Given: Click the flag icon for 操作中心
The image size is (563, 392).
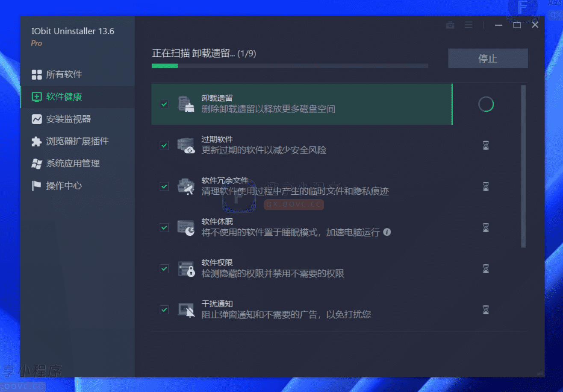Looking at the screenshot, I should (x=36, y=186).
